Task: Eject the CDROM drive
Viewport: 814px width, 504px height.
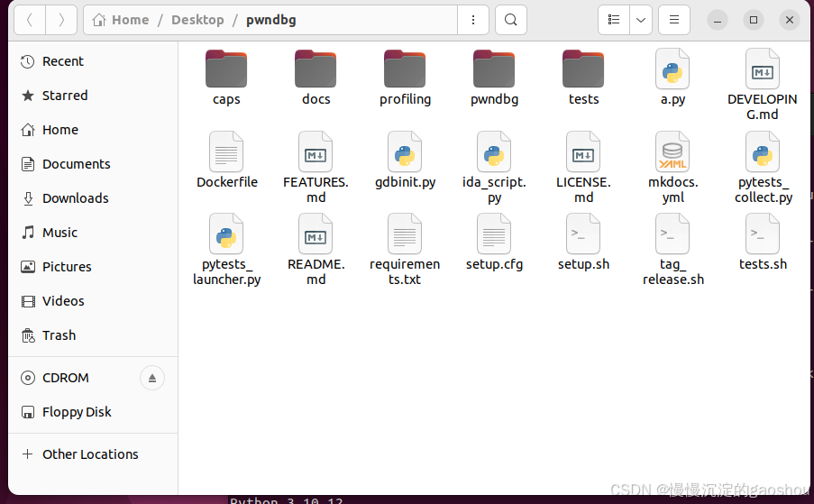Action: click(152, 378)
